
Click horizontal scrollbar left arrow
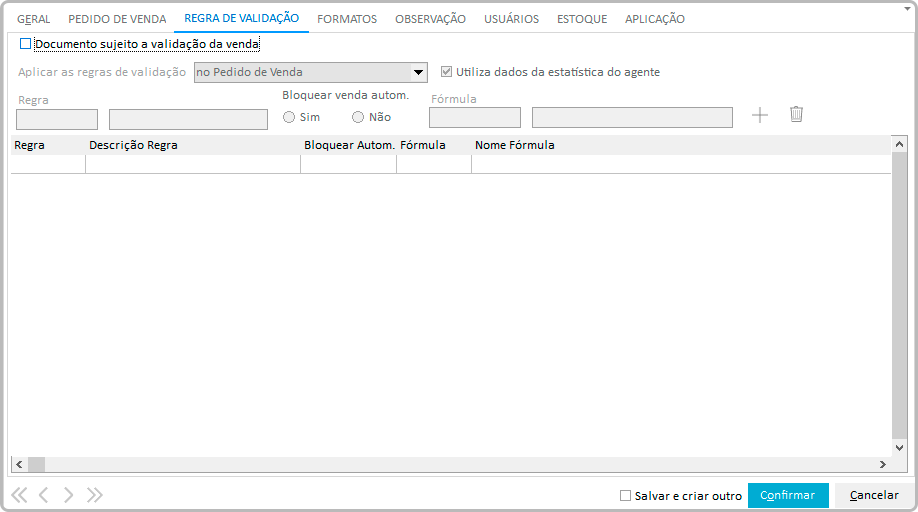pos(19,465)
